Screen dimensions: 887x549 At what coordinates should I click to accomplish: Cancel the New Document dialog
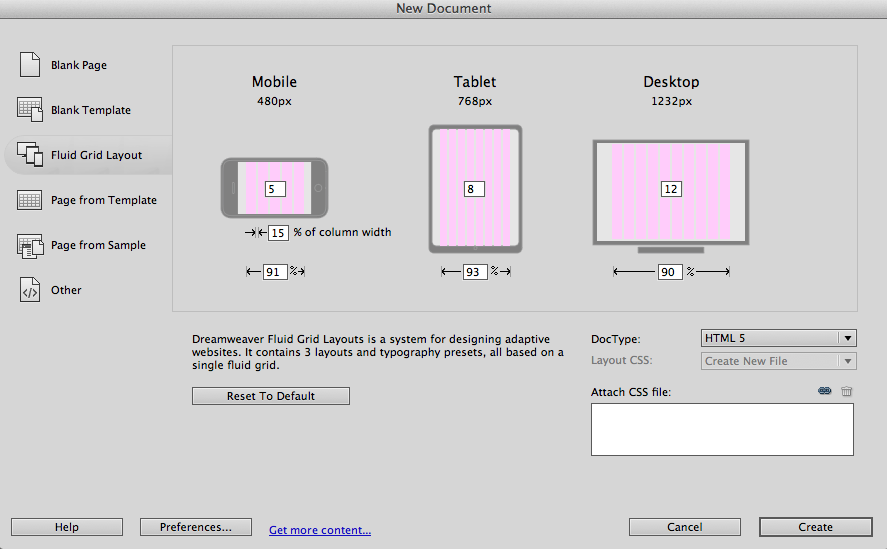coord(685,527)
